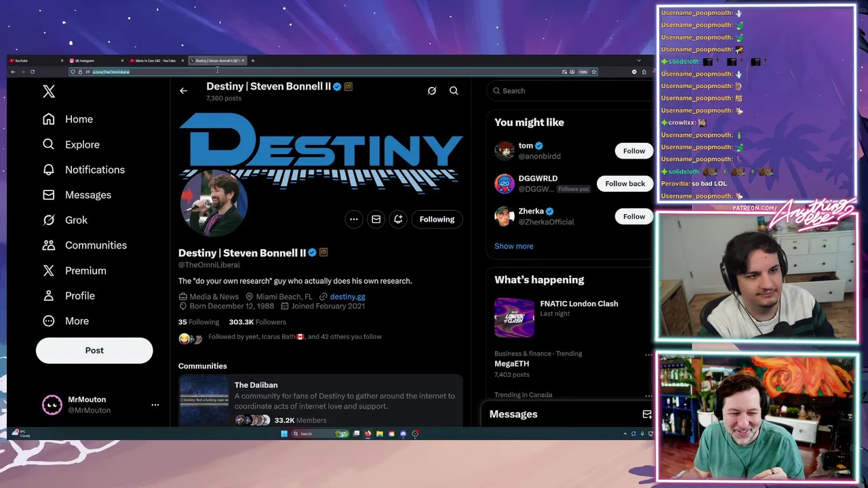This screenshot has height=488, width=868.
Task: Click The Daliban community thumbnail
Action: [x=204, y=401]
